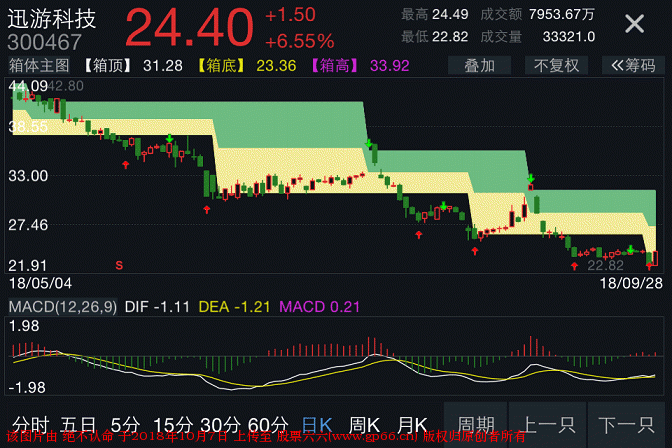The width and height of the screenshot is (672, 448).
Task: Click the stock code 300467
Action: click(x=45, y=42)
